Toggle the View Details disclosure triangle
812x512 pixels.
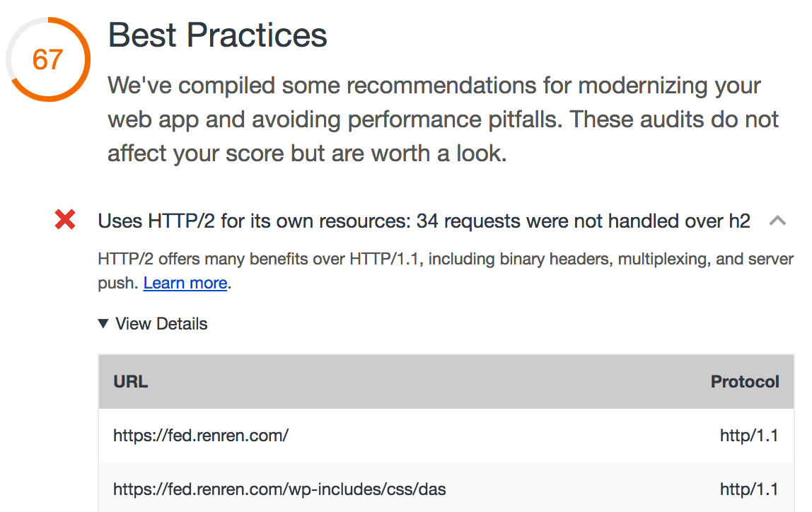(103, 324)
